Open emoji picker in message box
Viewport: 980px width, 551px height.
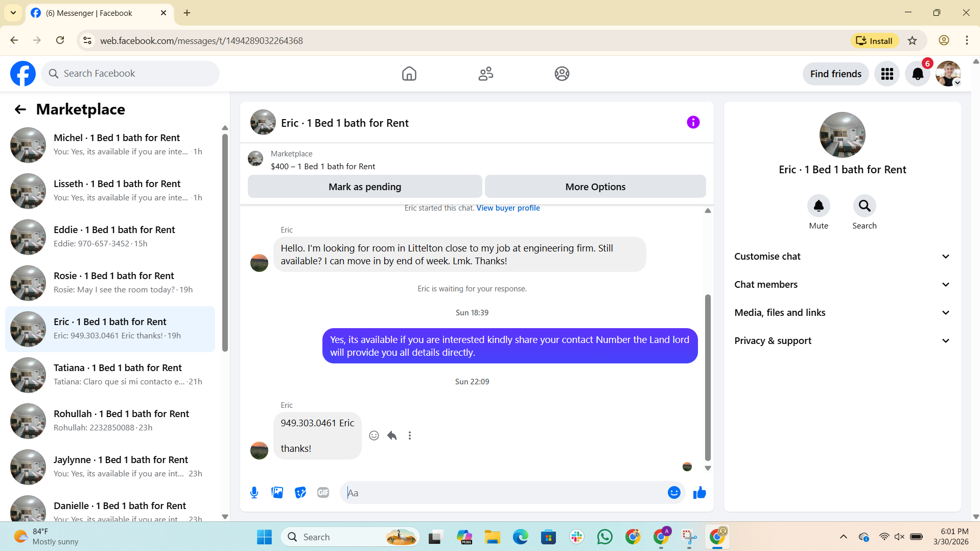click(x=673, y=493)
